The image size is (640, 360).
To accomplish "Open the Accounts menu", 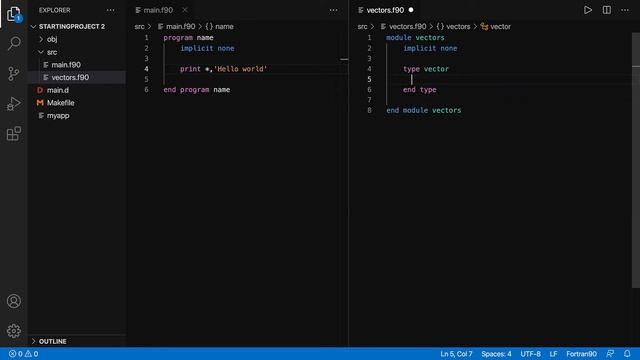I will pos(14,301).
